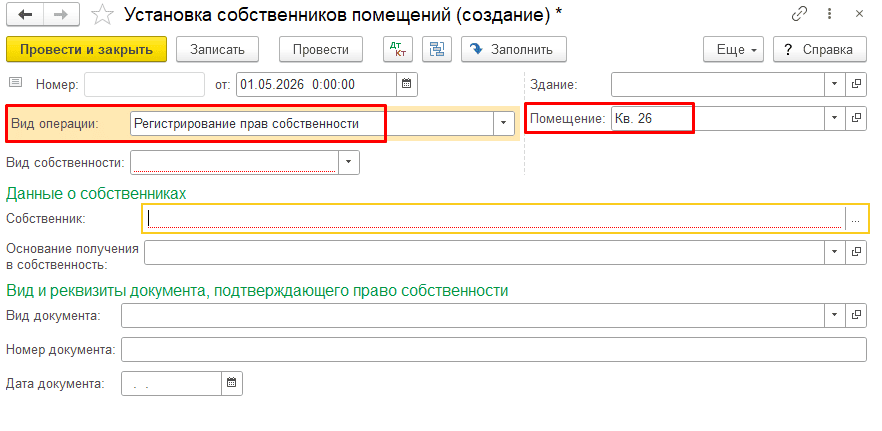
Task: Click the Записать button
Action: coord(217,50)
